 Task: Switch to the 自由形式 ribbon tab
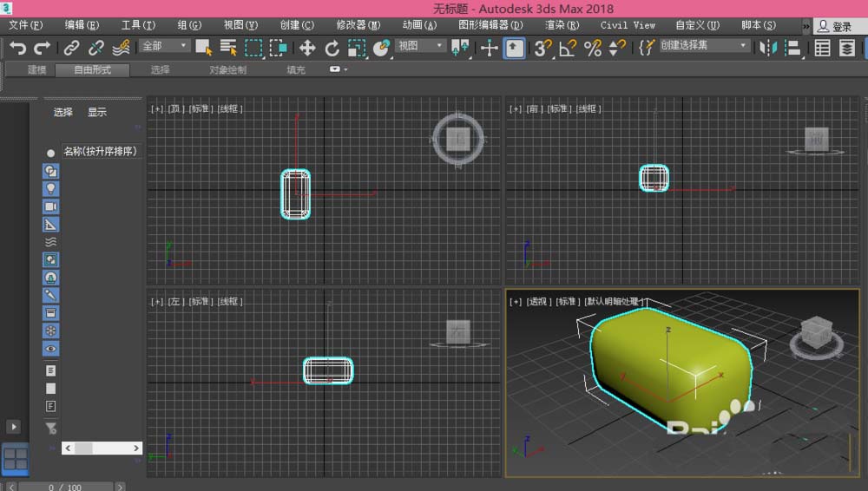coord(93,69)
